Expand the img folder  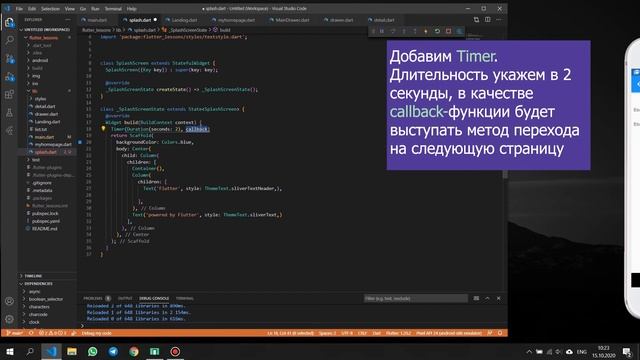(x=36, y=76)
